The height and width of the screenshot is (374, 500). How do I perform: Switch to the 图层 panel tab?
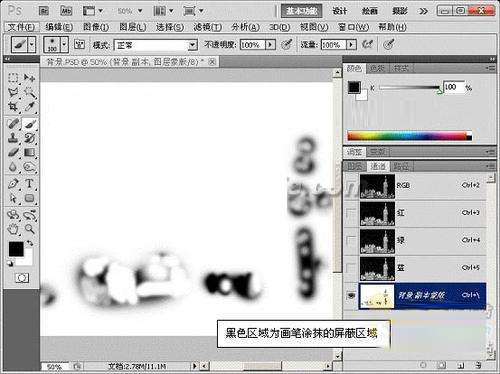(x=355, y=166)
